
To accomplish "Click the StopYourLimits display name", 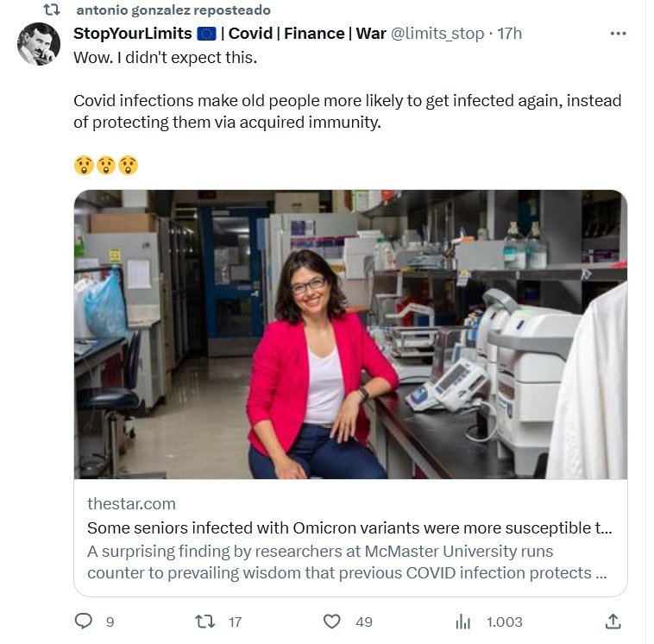I will point(133,34).
